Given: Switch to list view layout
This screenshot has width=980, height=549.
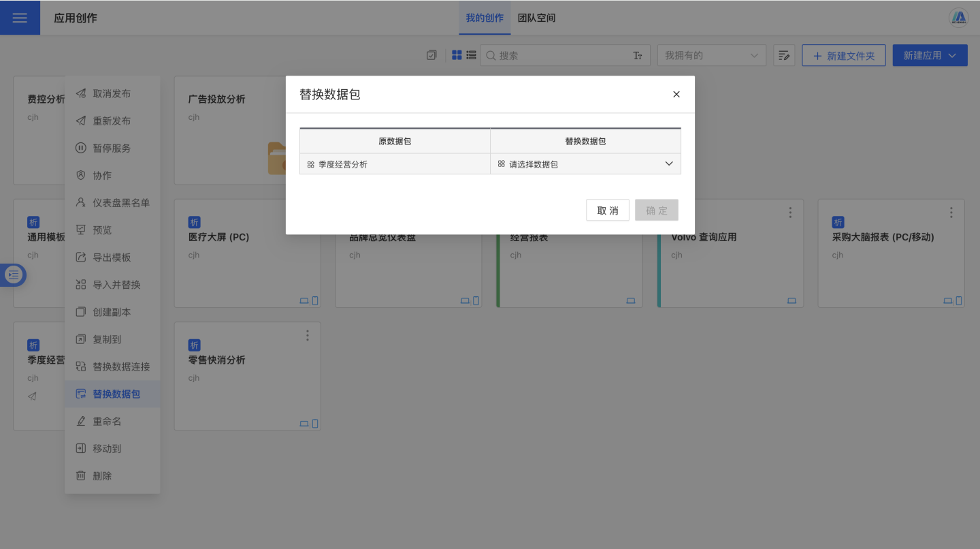Looking at the screenshot, I should (x=471, y=55).
